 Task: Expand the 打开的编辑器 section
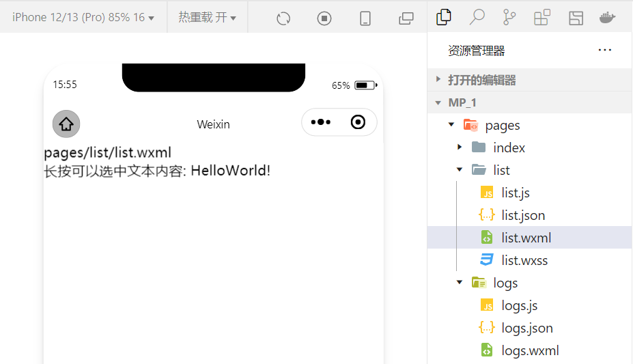pyautogui.click(x=530, y=80)
